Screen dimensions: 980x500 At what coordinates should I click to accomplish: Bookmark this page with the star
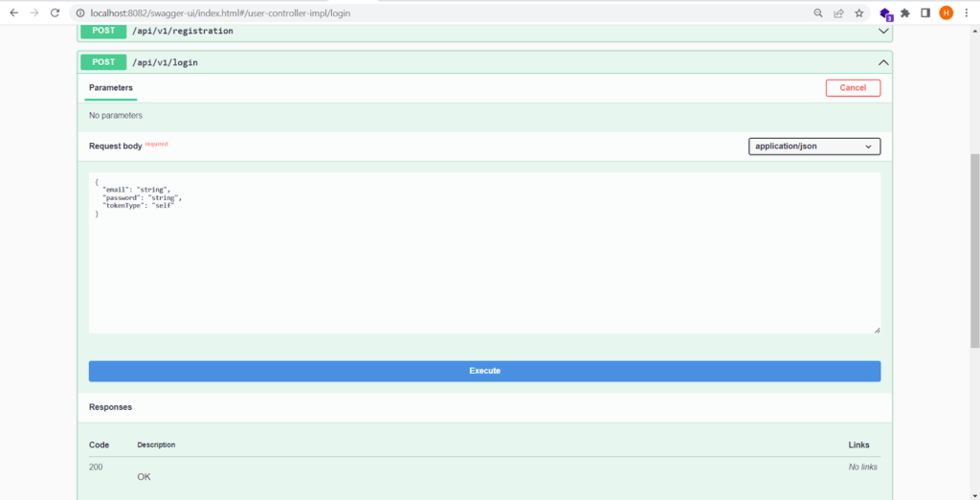[x=859, y=12]
